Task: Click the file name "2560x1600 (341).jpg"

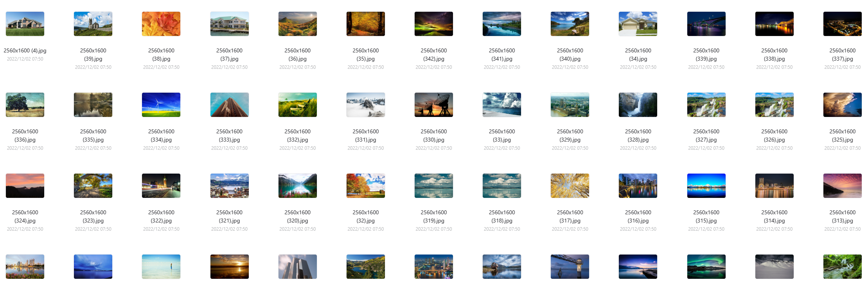Action: point(502,55)
